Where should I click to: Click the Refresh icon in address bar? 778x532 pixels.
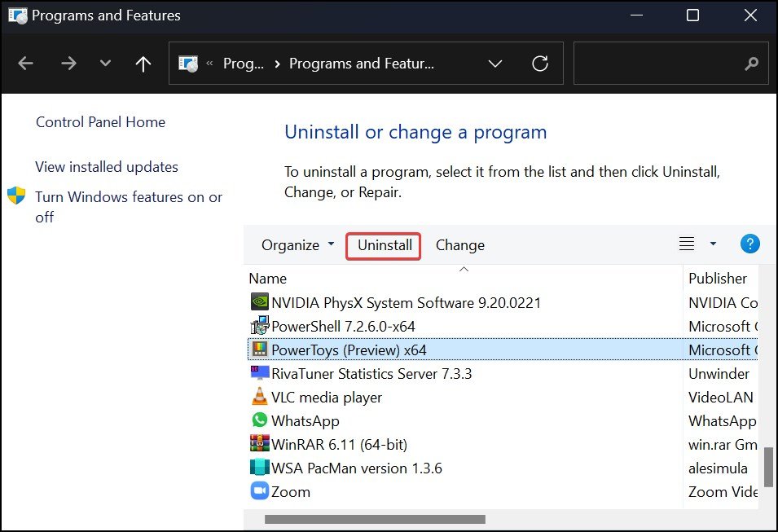pyautogui.click(x=539, y=64)
